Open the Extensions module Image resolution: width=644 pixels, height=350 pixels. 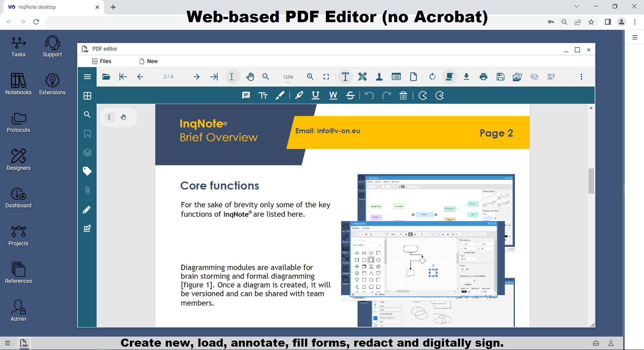(52, 85)
